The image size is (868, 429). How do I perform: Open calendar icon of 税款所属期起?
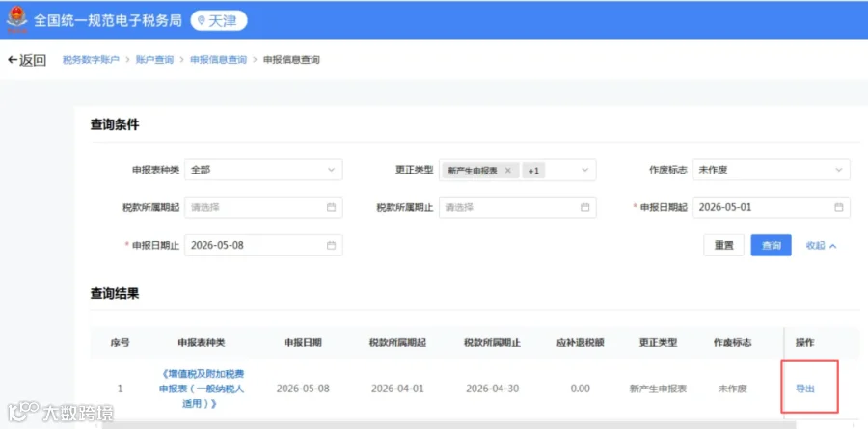pos(331,207)
